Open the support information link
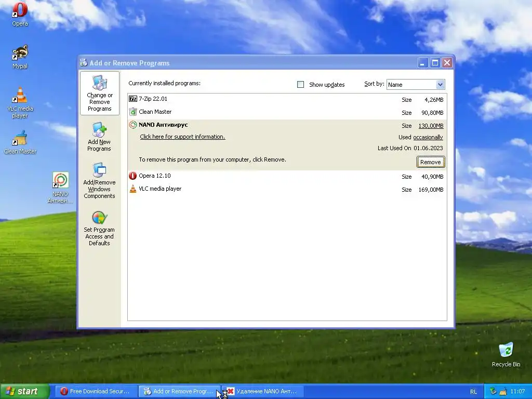Image resolution: width=532 pixels, height=399 pixels. click(x=182, y=137)
